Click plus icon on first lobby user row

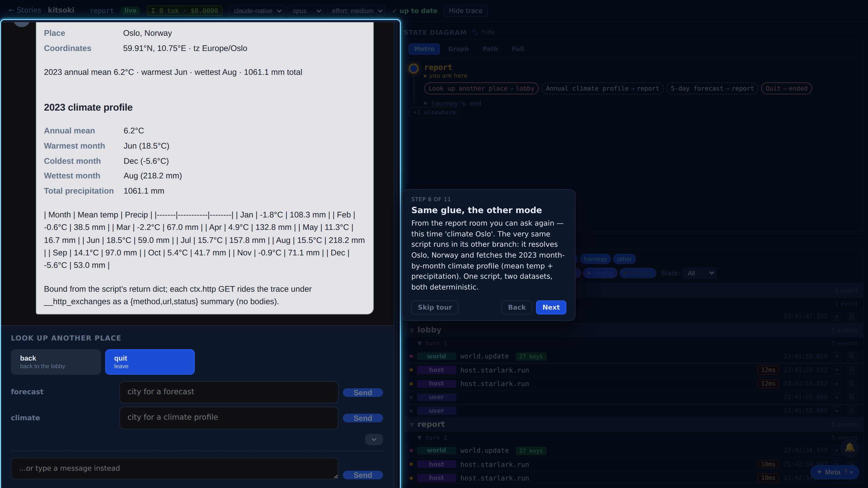pos(837,397)
